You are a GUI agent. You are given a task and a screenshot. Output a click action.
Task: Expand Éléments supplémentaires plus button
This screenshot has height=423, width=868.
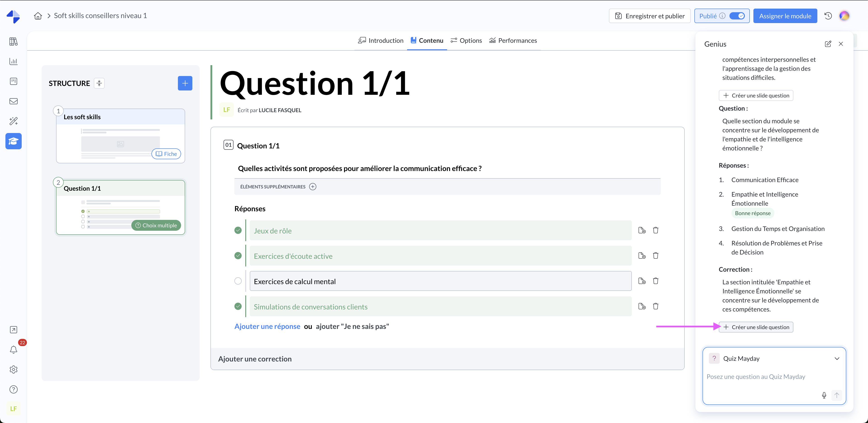(x=313, y=187)
